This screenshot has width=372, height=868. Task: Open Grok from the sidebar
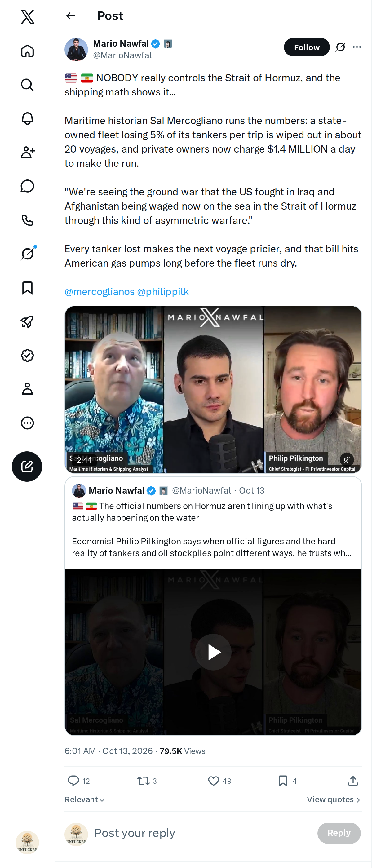[27, 254]
